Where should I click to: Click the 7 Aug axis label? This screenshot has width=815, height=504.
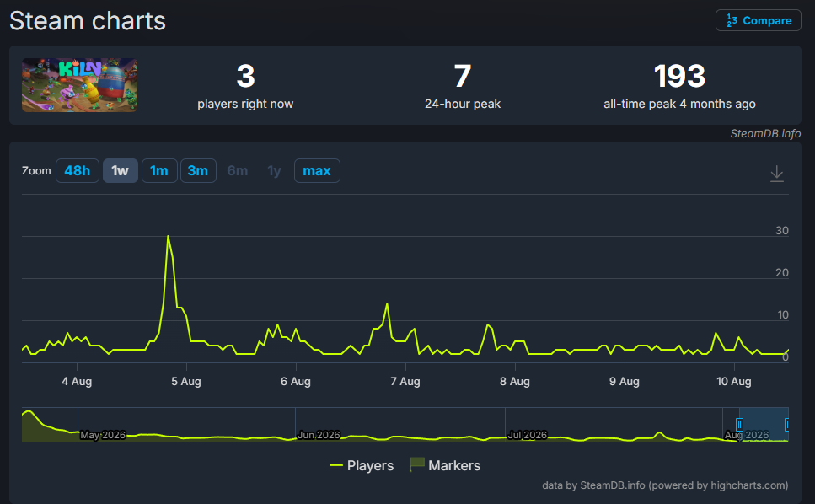click(405, 382)
